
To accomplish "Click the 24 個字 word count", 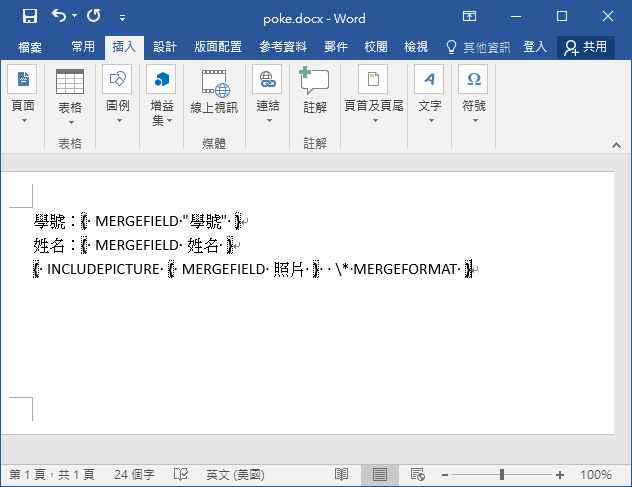I will [x=134, y=475].
